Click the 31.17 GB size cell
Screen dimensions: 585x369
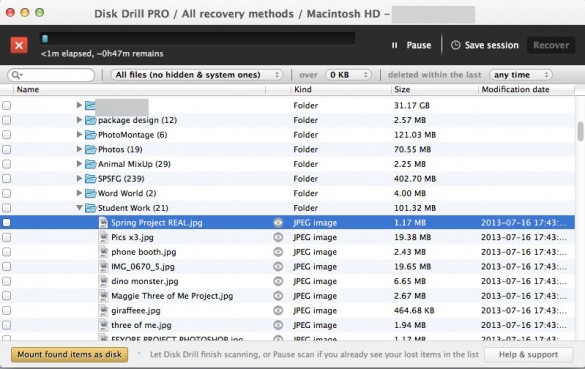pyautogui.click(x=412, y=106)
